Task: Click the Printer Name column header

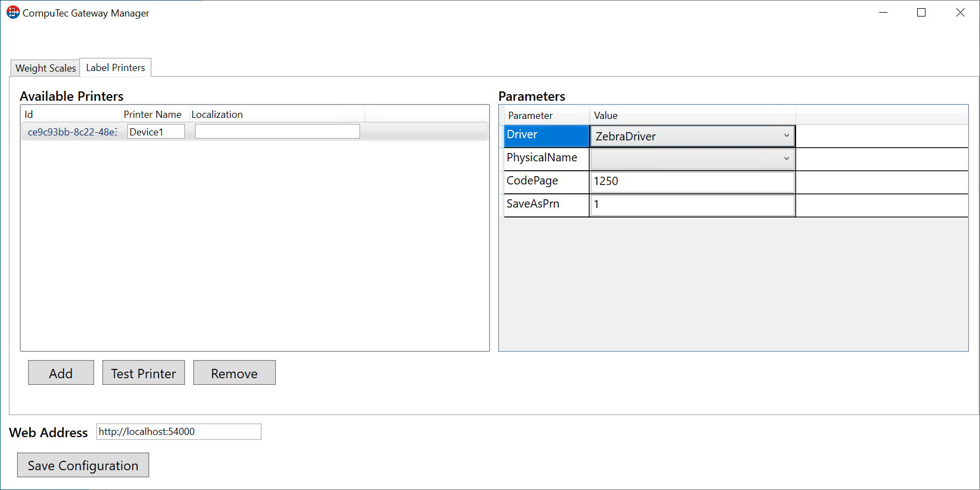Action: click(x=153, y=115)
